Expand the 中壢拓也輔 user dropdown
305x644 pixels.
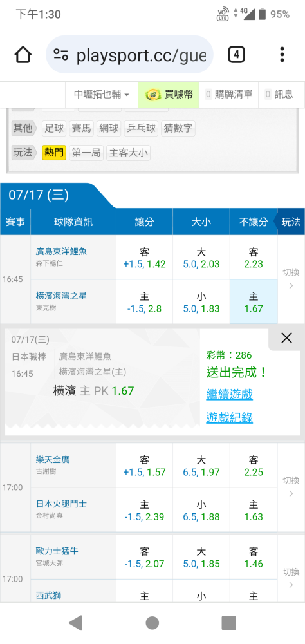(102, 95)
